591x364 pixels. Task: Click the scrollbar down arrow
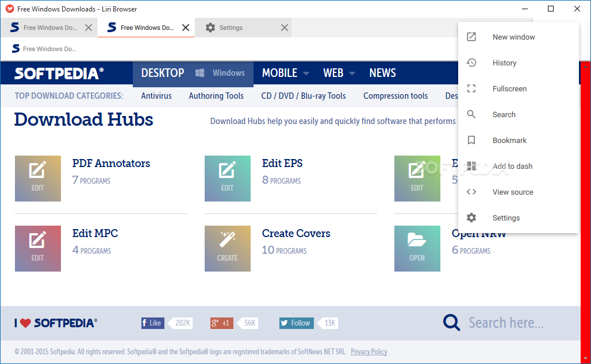585,358
